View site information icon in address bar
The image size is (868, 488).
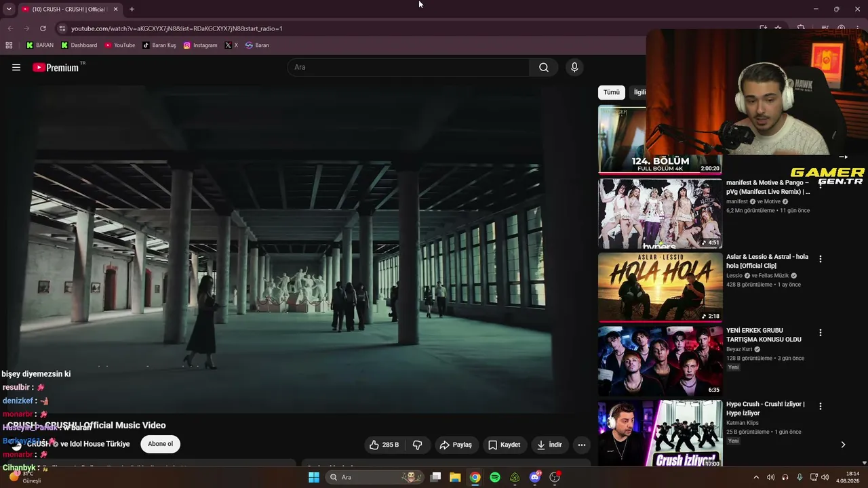tap(62, 28)
